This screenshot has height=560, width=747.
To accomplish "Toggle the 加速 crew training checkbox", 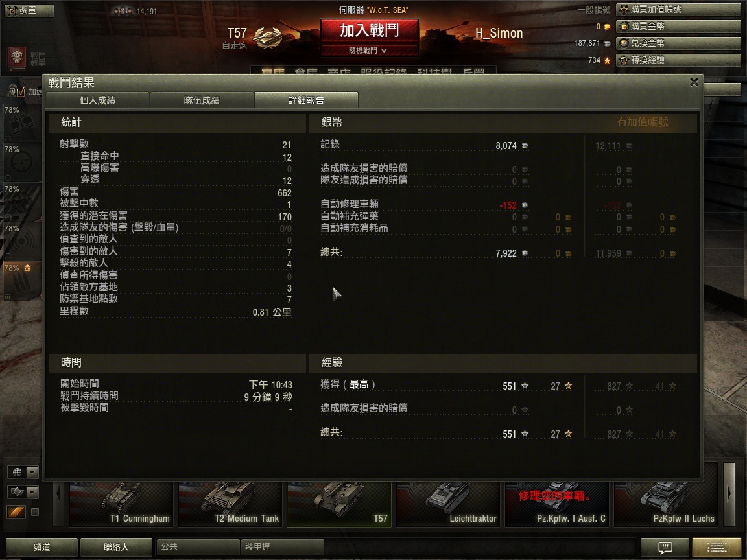I will pyautogui.click(x=21, y=92).
